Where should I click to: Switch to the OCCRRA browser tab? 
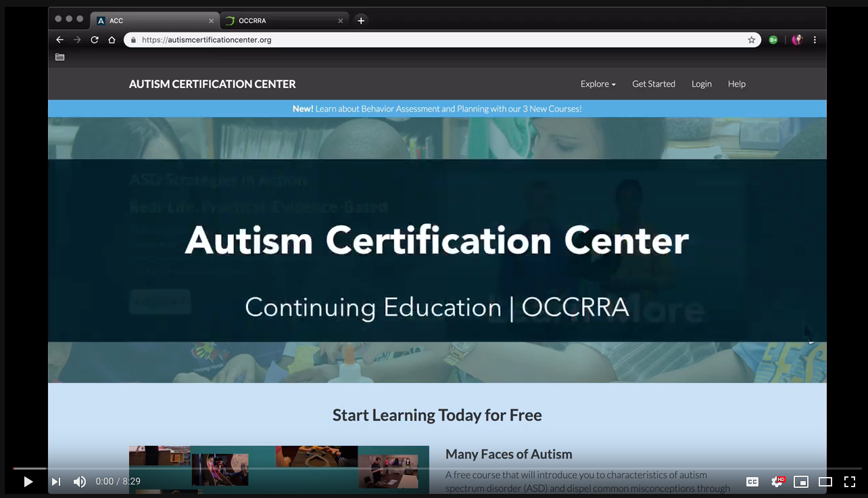[x=285, y=21]
